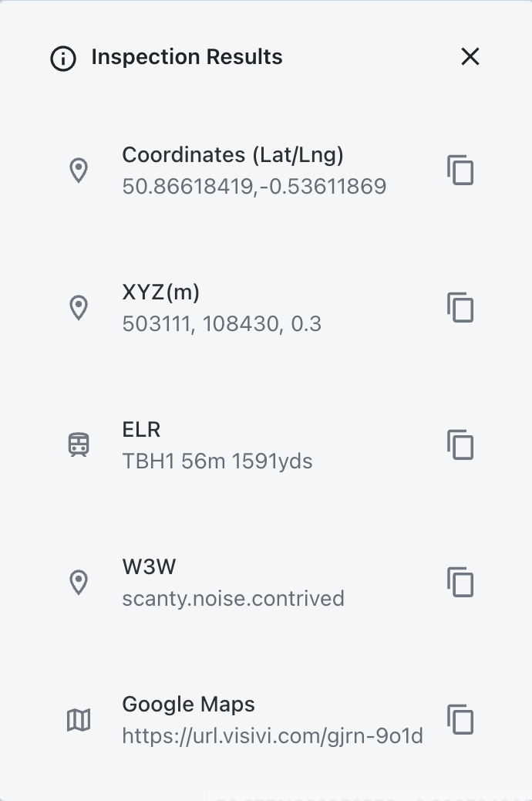The image size is (532, 801).
Task: Click the info icon beside Inspection Results
Action: [63, 58]
